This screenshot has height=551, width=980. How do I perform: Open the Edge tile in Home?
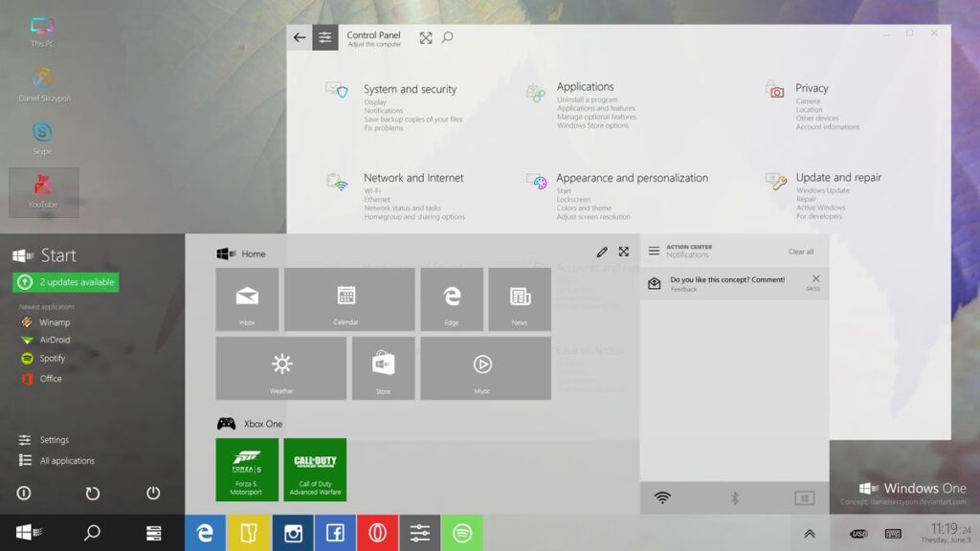click(452, 298)
